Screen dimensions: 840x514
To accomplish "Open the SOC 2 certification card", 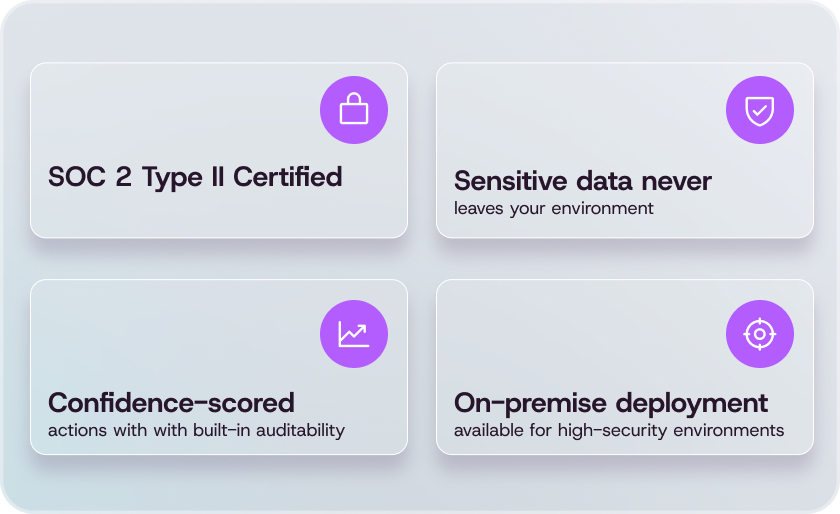I will pos(219,150).
